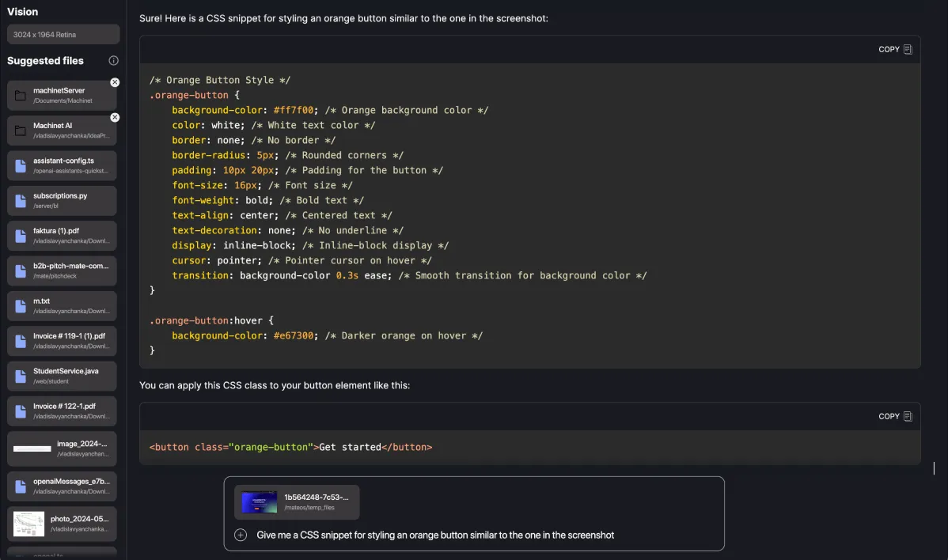Copy the button HTML example code
948x560 pixels.
894,415
